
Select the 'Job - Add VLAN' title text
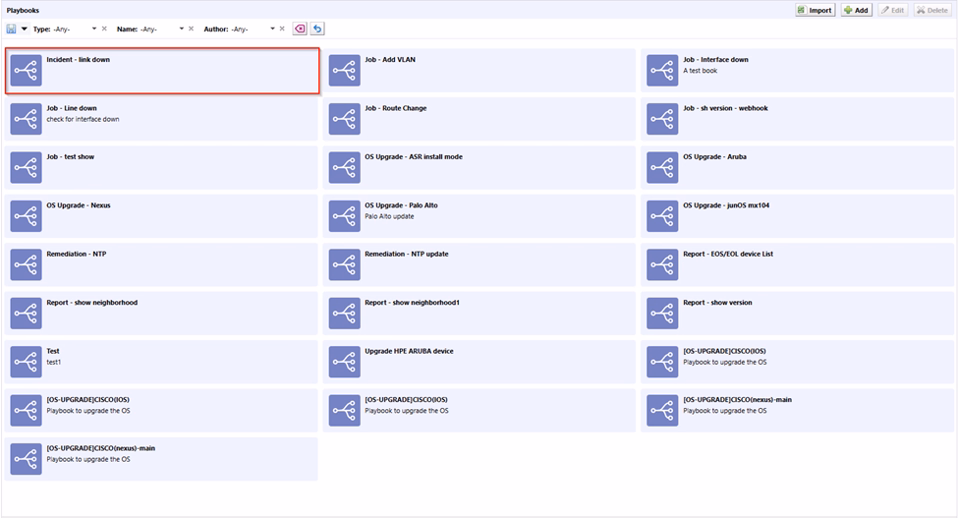390,60
